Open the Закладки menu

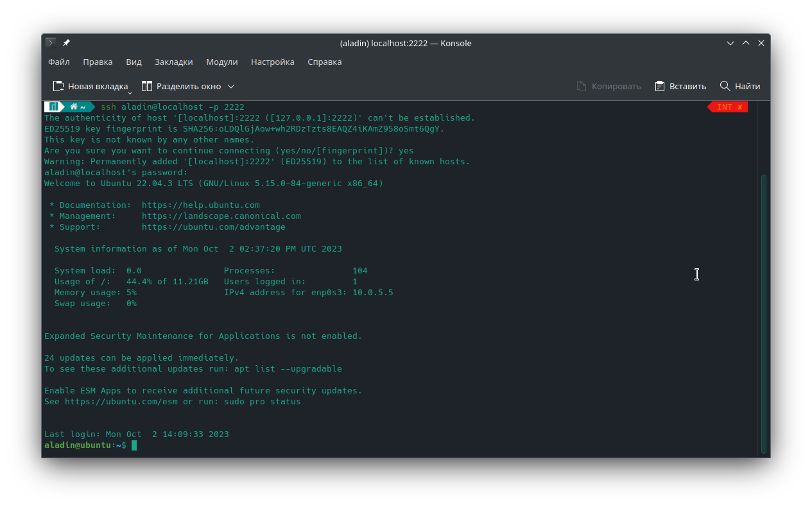[173, 62]
